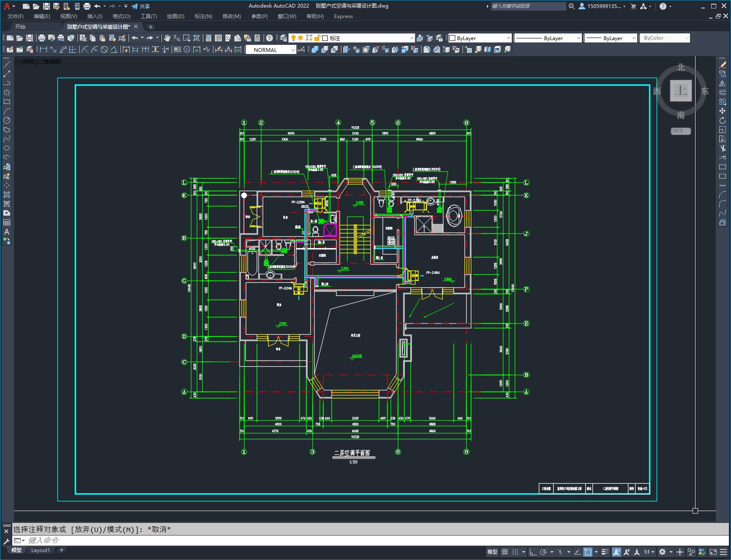Viewport: 731px width, 560px height.
Task: Open the ByLayer linetype dropdown
Action: coord(578,38)
